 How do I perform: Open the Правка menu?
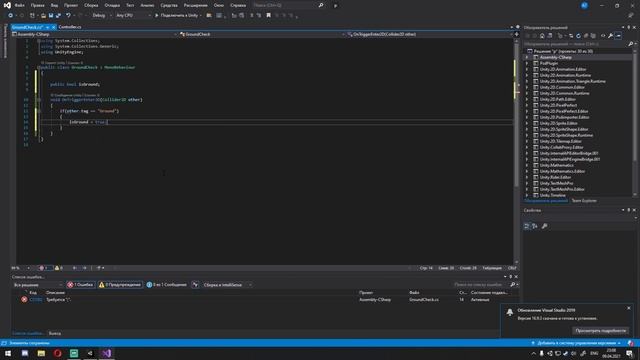(x=37, y=5)
